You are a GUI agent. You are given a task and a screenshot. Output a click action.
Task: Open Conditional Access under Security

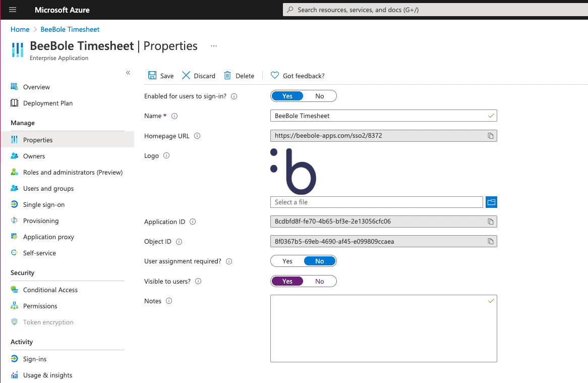tap(50, 290)
